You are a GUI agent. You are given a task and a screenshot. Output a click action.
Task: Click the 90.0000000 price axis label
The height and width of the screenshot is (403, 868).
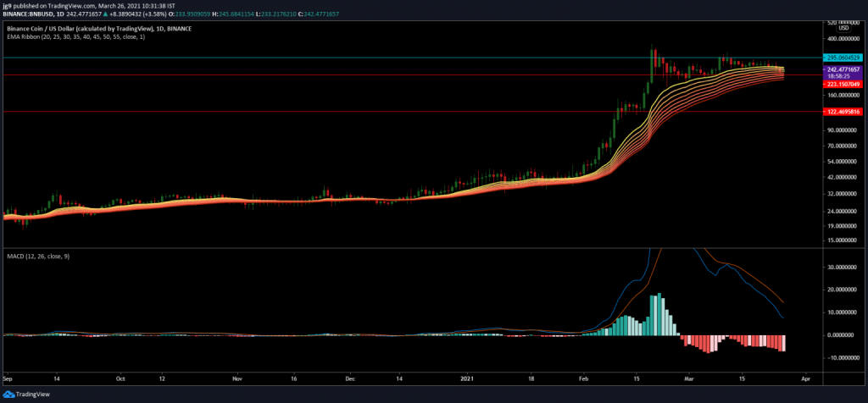(x=843, y=130)
